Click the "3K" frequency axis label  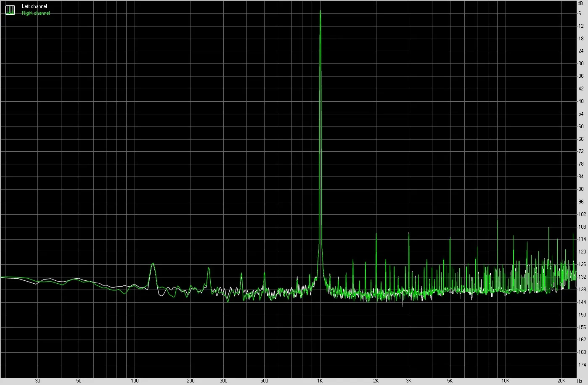point(409,381)
